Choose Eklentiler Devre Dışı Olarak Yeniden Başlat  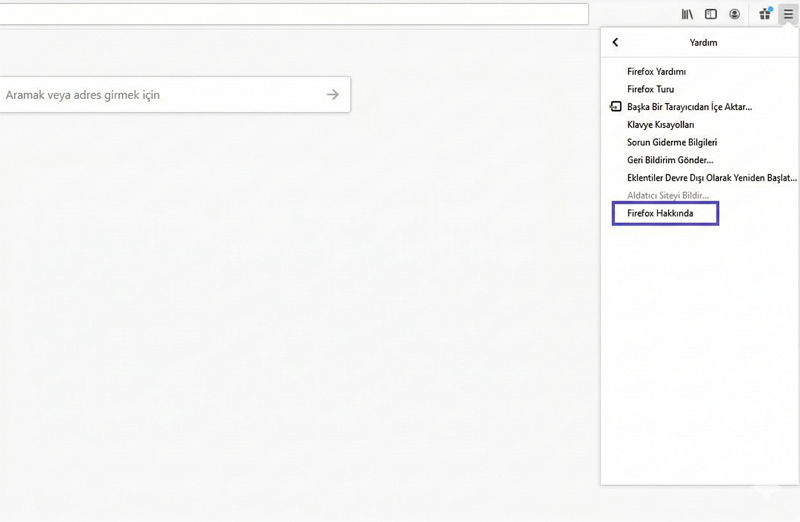pos(711,178)
